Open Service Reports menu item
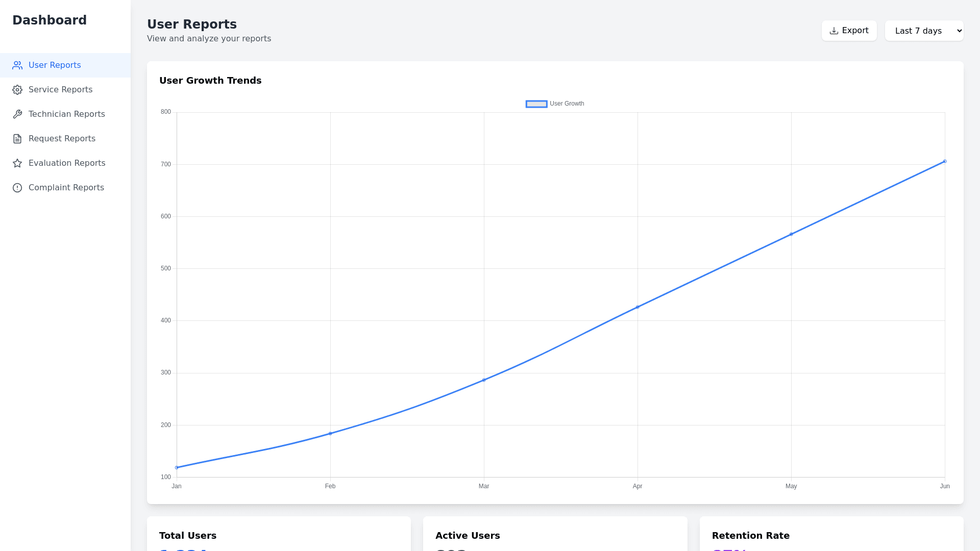The height and width of the screenshot is (551, 980). pyautogui.click(x=60, y=90)
